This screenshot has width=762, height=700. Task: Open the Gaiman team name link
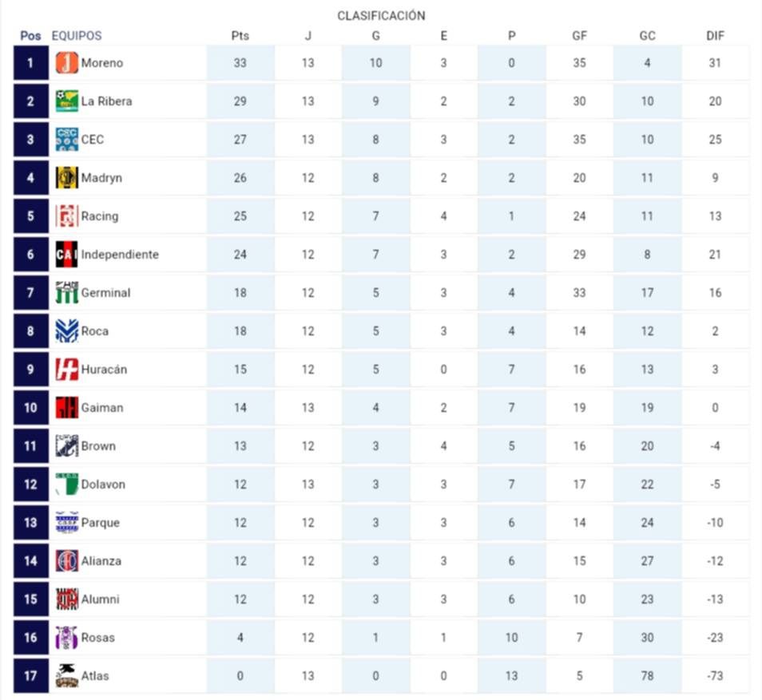(x=102, y=408)
